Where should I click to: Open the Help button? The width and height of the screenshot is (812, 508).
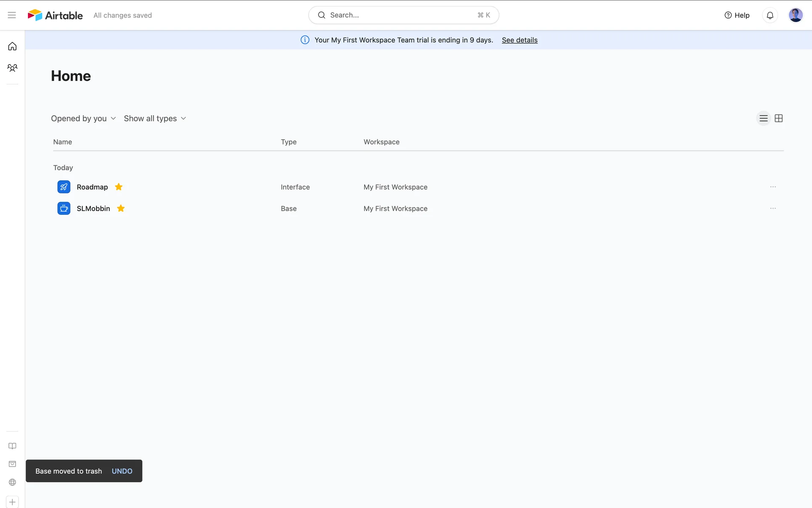pyautogui.click(x=737, y=15)
